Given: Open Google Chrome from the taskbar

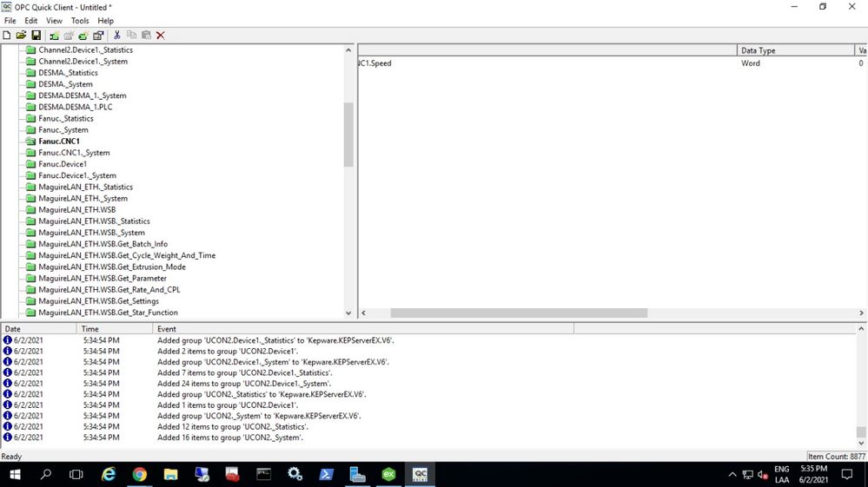Looking at the screenshot, I should [x=140, y=474].
